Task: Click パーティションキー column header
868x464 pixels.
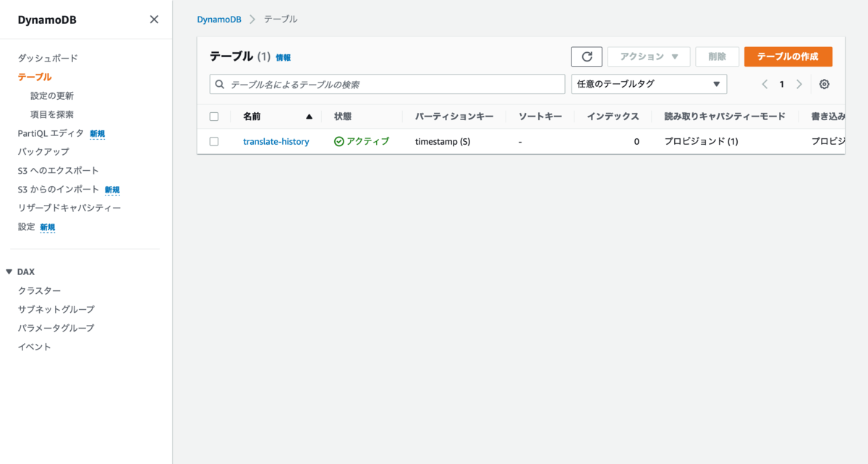Action: click(454, 117)
